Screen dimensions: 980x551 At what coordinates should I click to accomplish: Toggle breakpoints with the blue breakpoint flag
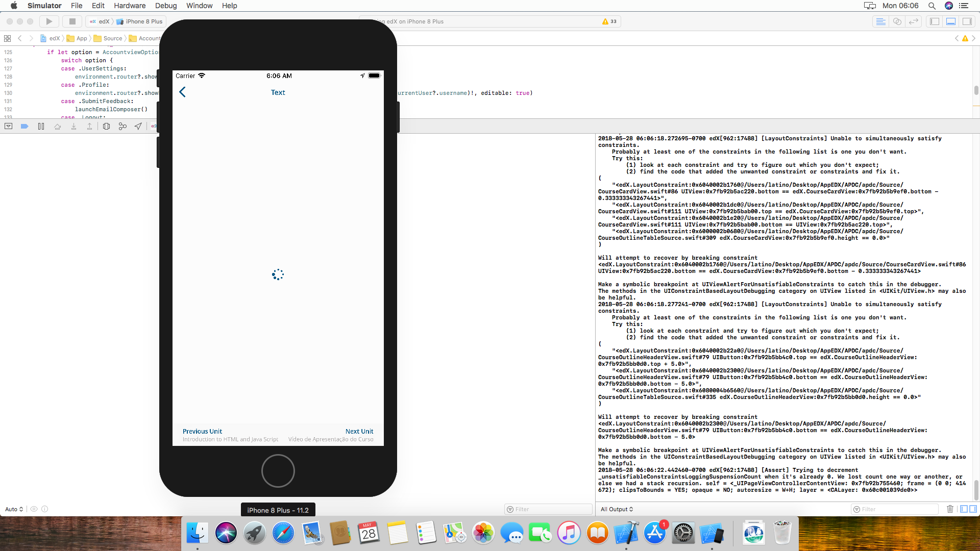tap(24, 126)
